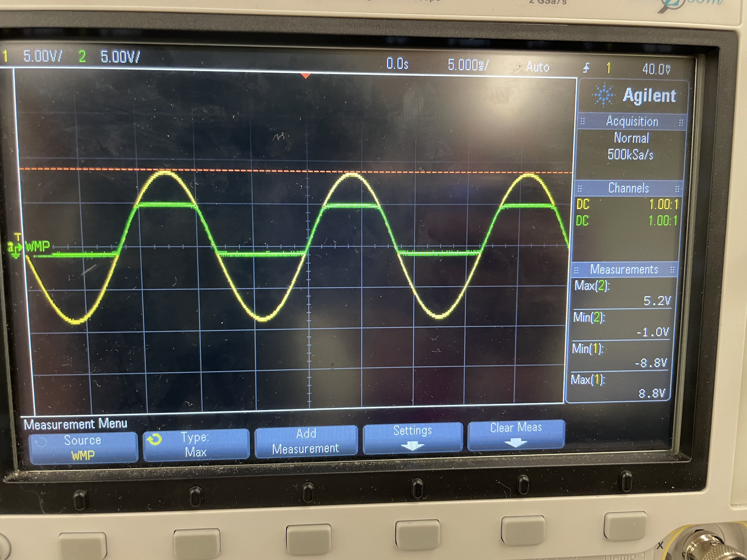The width and height of the screenshot is (747, 560).
Task: Click the 40.0 trigger level readout
Action: (656, 69)
